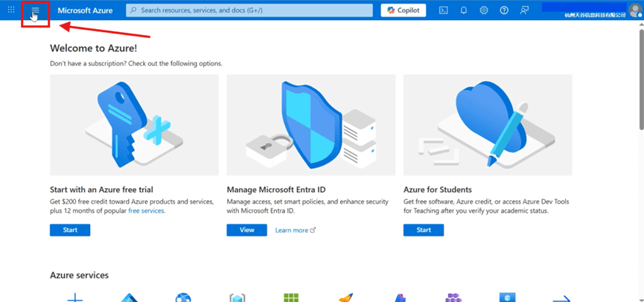Screen dimensions: 644x302
Task: Focus the search resources box
Action: (249, 10)
